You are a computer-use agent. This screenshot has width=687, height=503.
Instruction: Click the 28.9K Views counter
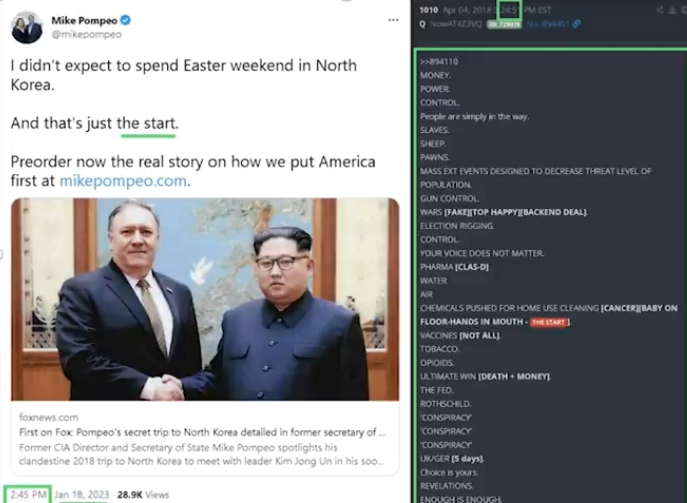point(143,495)
